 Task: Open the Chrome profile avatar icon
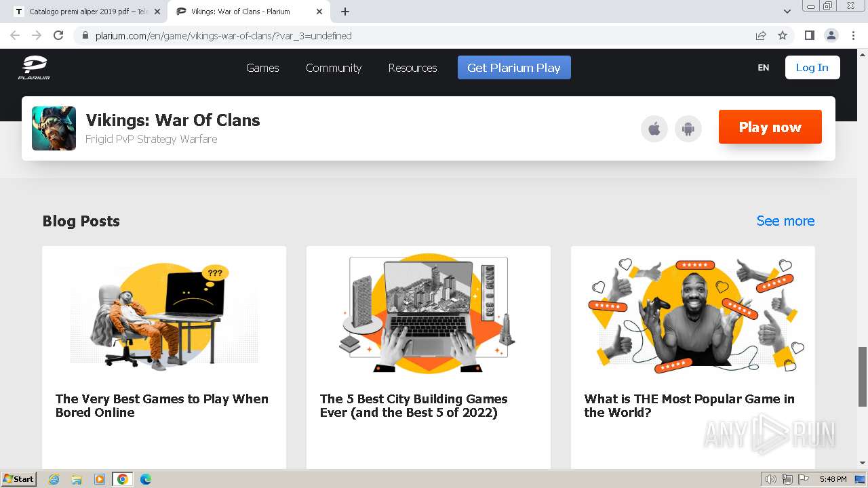tap(831, 35)
